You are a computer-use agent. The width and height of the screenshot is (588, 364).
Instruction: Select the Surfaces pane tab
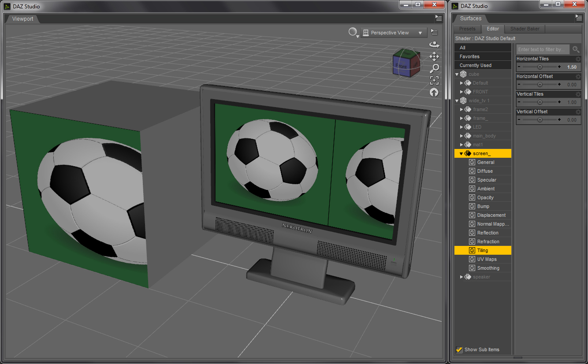471,19
